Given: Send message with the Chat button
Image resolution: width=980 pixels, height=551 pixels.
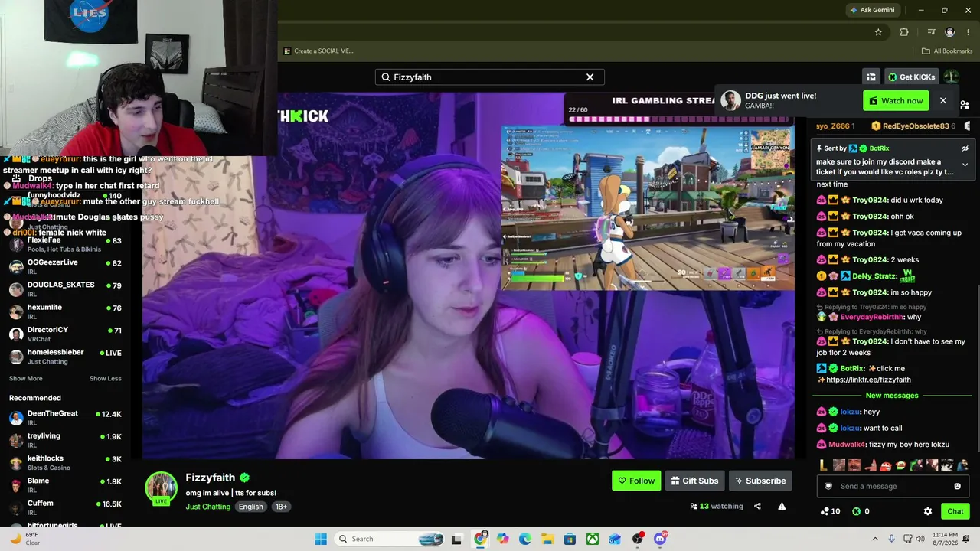Looking at the screenshot, I should click(x=955, y=511).
